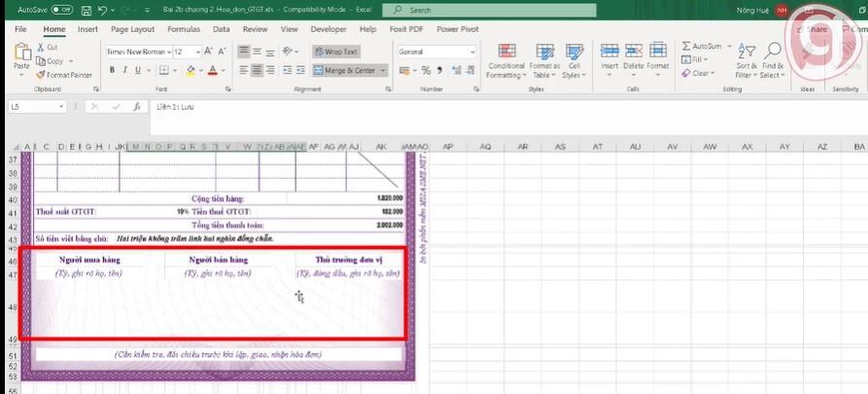This screenshot has height=394, width=868.
Task: Decrease the cell indent
Action: [x=288, y=70]
